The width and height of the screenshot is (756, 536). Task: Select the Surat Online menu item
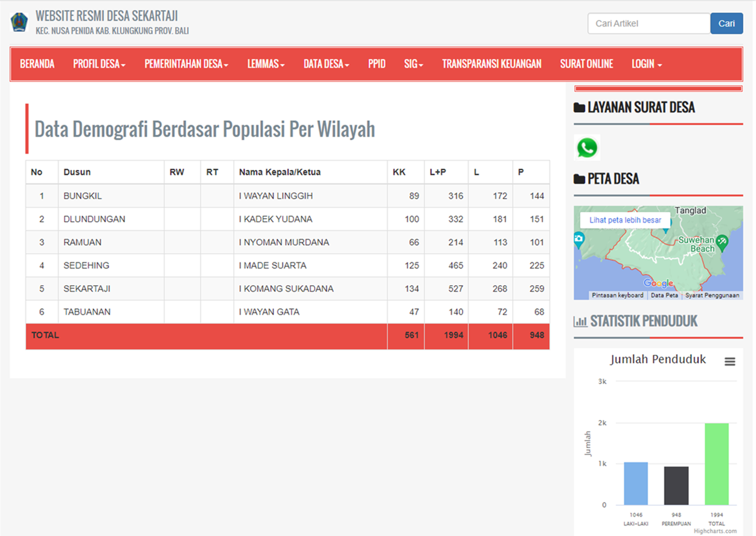[586, 64]
